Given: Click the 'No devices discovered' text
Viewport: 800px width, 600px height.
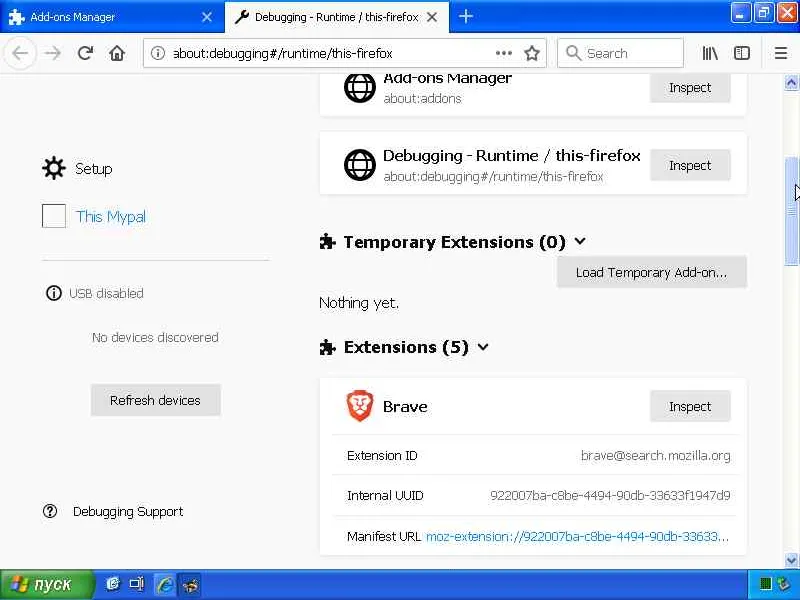Looking at the screenshot, I should [x=155, y=337].
